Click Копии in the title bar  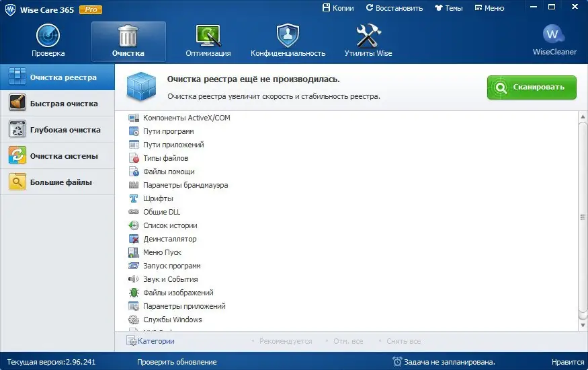pos(338,8)
